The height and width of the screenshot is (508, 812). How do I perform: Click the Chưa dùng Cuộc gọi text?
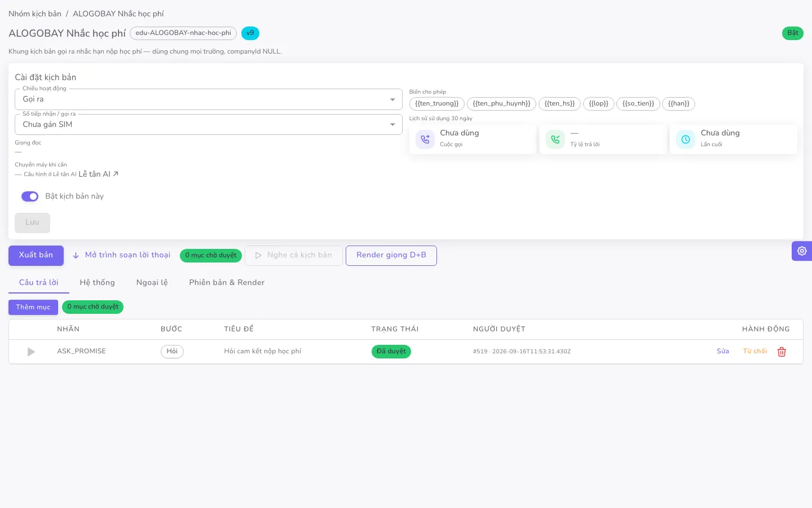[x=460, y=133]
